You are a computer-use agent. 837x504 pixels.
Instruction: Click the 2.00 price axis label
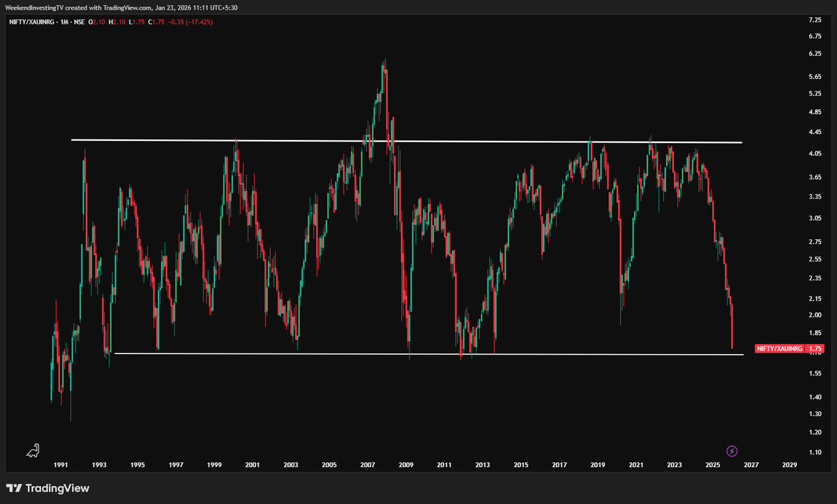click(x=815, y=315)
